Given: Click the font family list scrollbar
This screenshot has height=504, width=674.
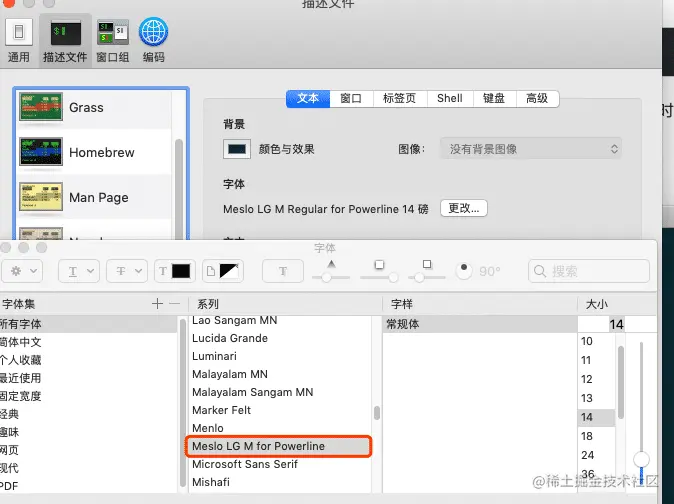Looking at the screenshot, I should [x=377, y=413].
